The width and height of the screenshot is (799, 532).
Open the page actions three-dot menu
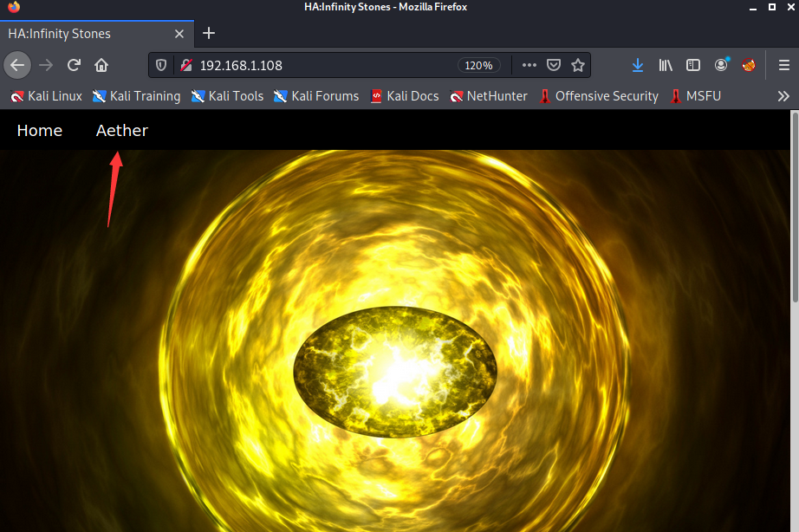tap(529, 65)
